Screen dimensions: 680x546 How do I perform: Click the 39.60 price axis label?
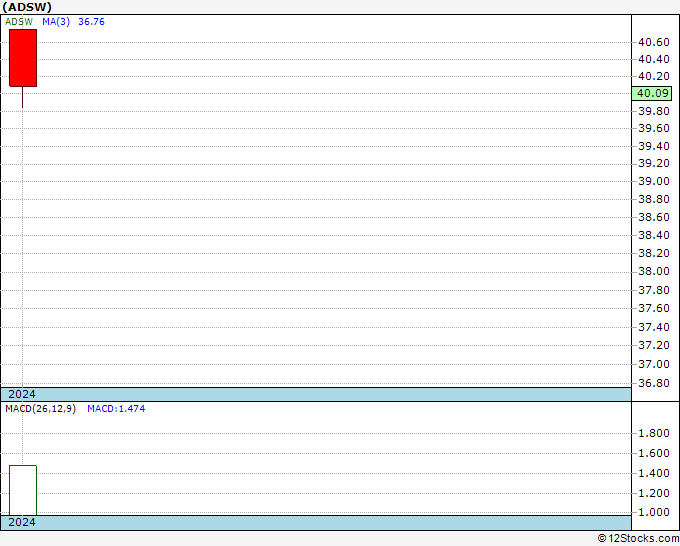(654, 128)
